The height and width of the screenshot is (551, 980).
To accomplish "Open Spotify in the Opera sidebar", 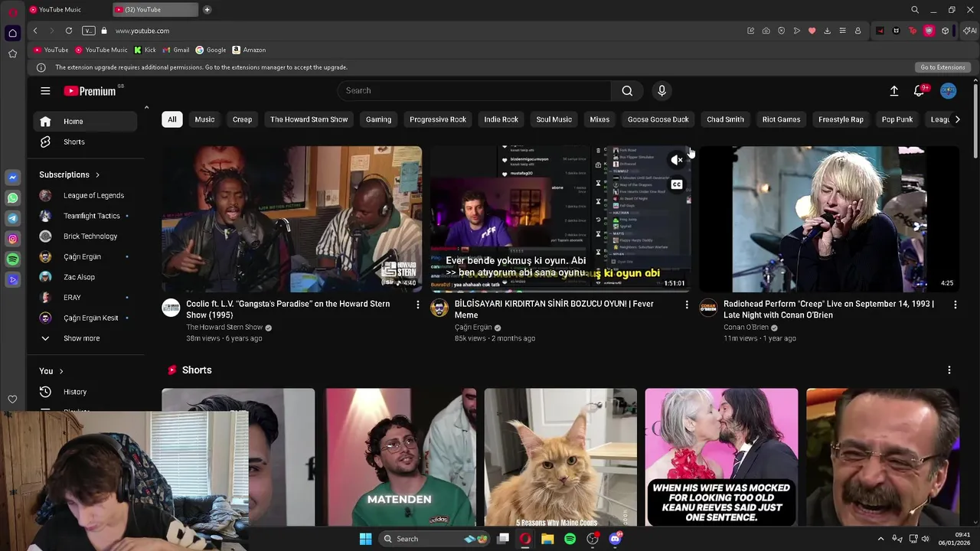I will click(12, 259).
